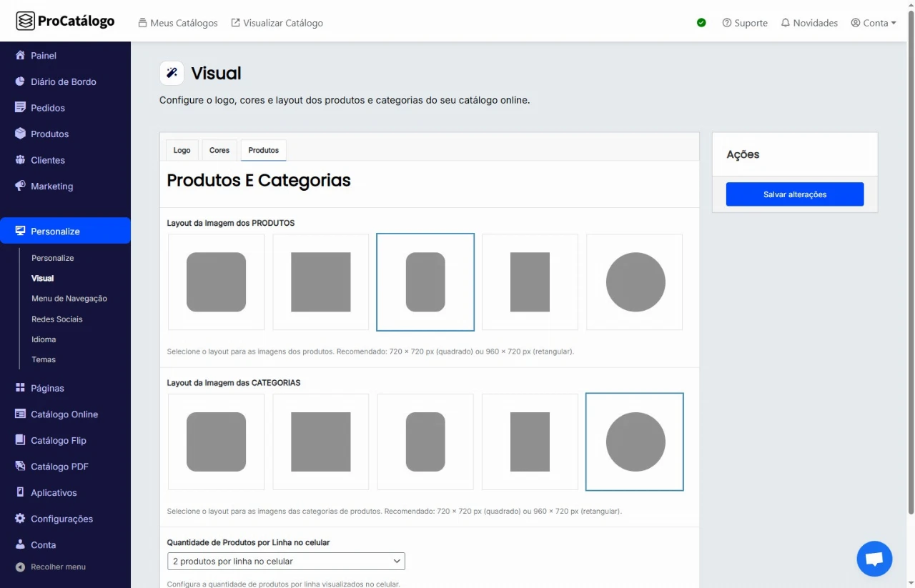The height and width of the screenshot is (588, 915).
Task: Click the Catálogo PDF icon
Action: (x=20, y=467)
